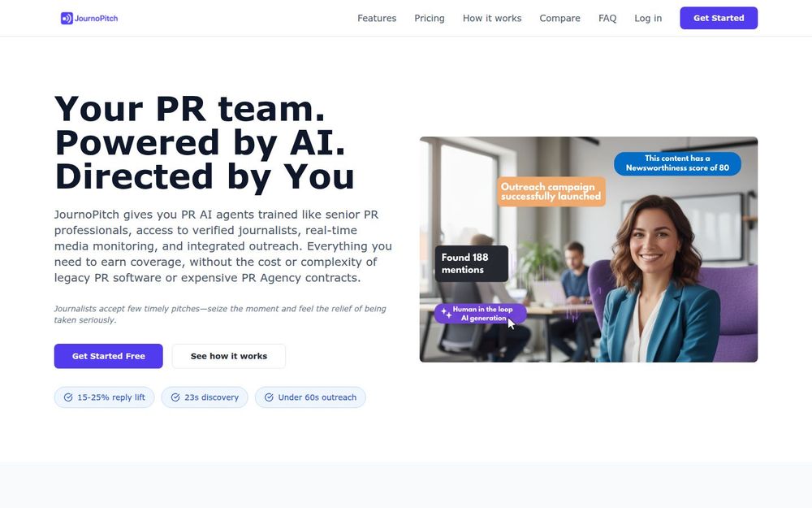The height and width of the screenshot is (508, 812).
Task: Click the checkmark icon beside Under 60s outreach
Action: click(269, 397)
